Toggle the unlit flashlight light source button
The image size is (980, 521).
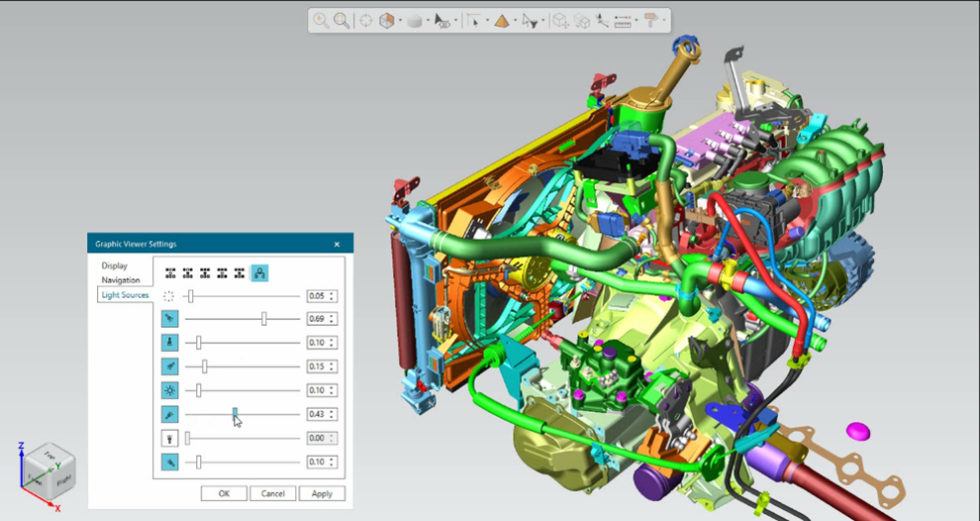pos(170,438)
